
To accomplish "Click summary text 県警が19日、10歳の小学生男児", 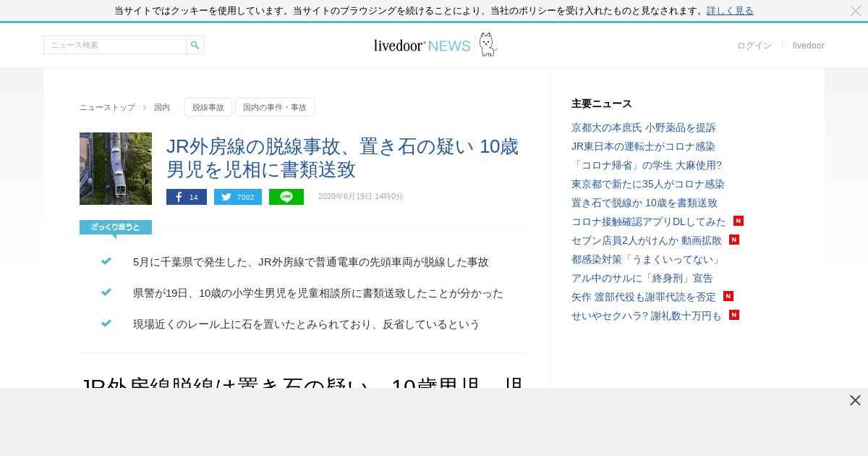I will pyautogui.click(x=318, y=293).
